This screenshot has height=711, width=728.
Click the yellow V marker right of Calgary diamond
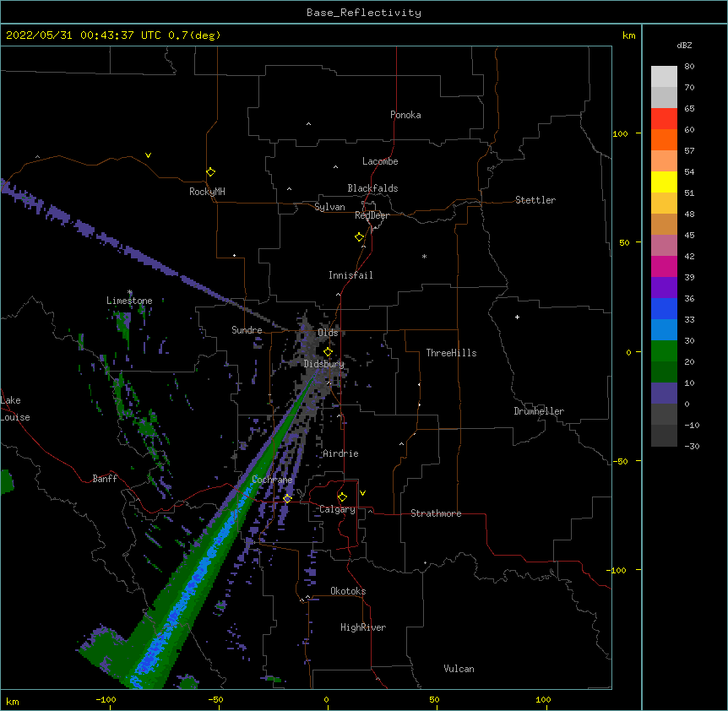tap(362, 493)
